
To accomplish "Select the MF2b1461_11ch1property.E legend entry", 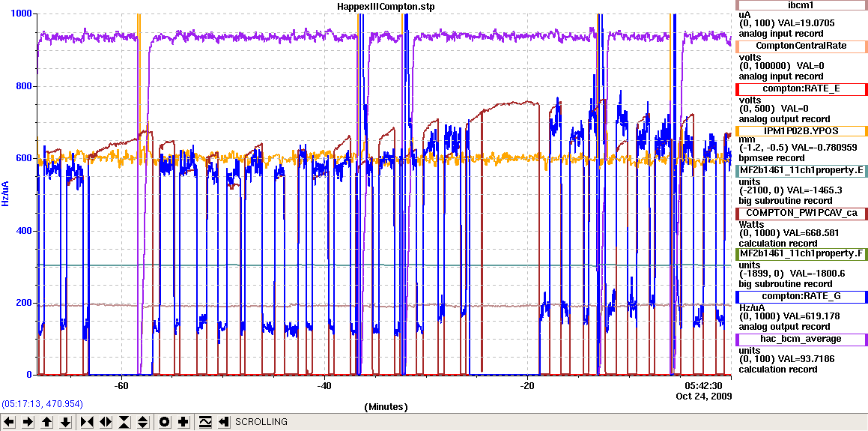I will (801, 172).
